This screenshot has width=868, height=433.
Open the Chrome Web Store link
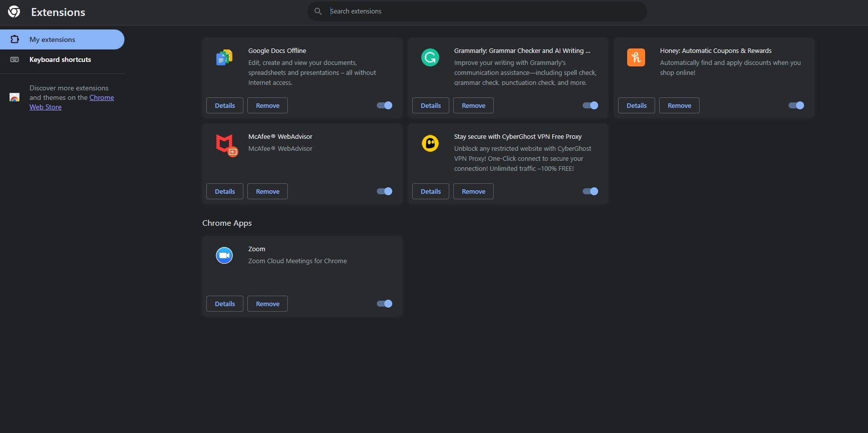[x=101, y=98]
